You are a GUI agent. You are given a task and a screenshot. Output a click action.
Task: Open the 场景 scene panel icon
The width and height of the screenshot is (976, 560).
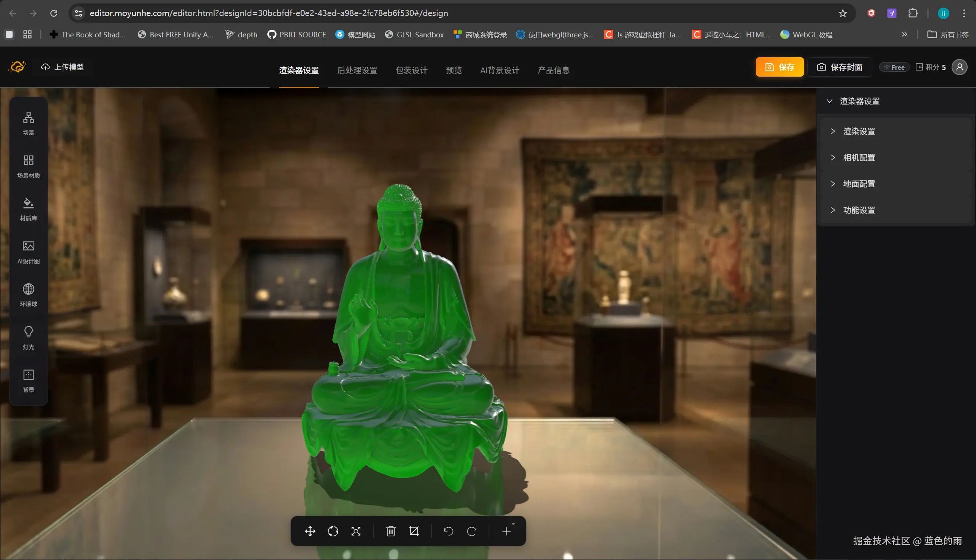[x=29, y=123]
